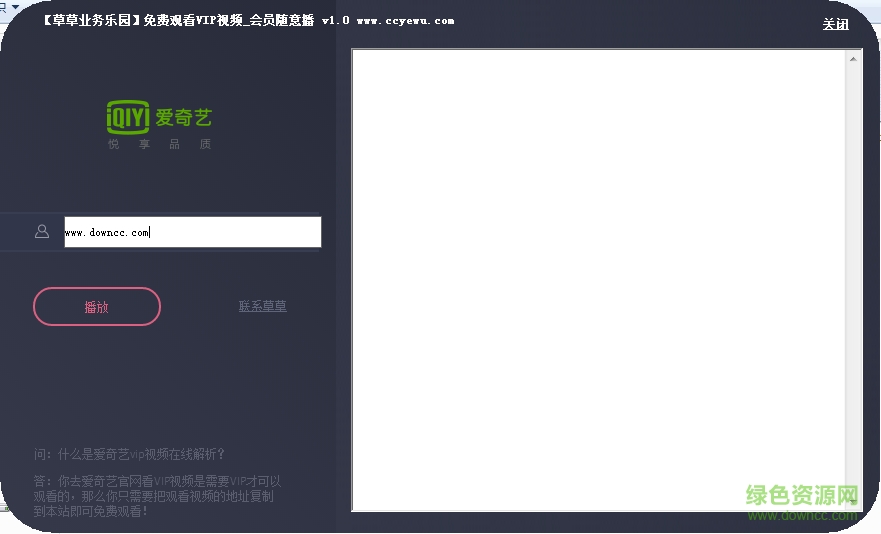This screenshot has height=534, width=881.
Task: Click the 播放 play button
Action: 97,306
